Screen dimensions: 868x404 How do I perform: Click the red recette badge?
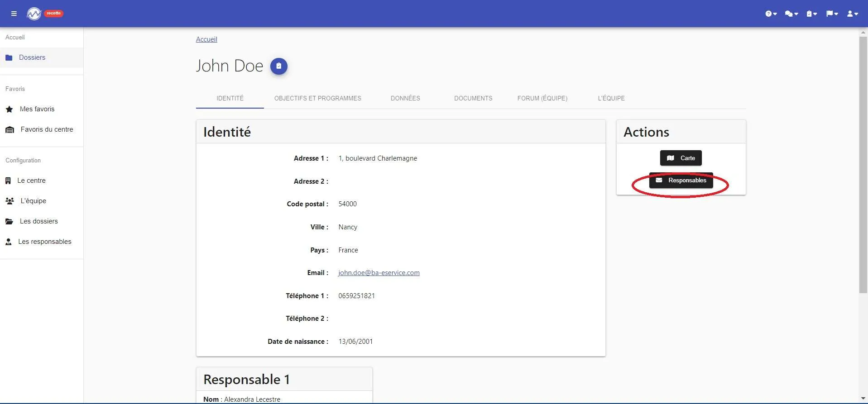click(x=54, y=13)
